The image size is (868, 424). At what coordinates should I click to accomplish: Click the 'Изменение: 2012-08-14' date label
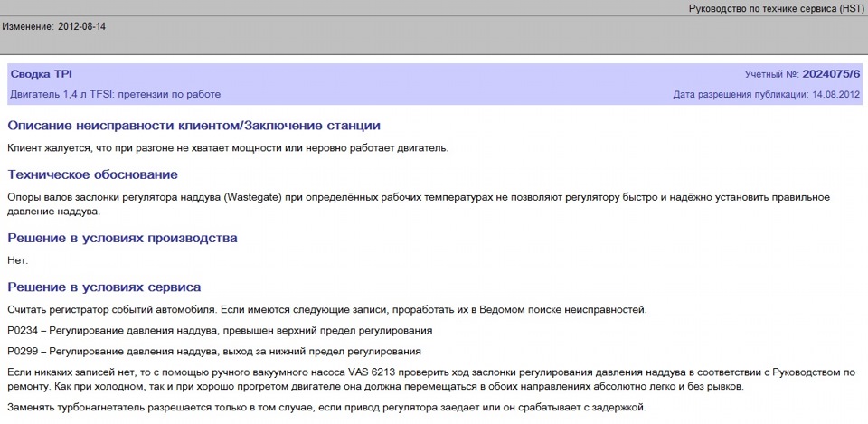tap(53, 26)
